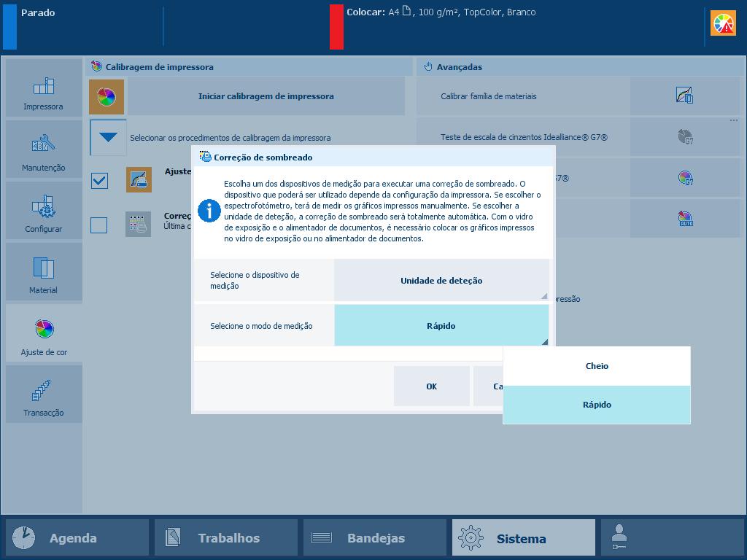
Task: Click the color warning icon top right
Action: click(724, 24)
